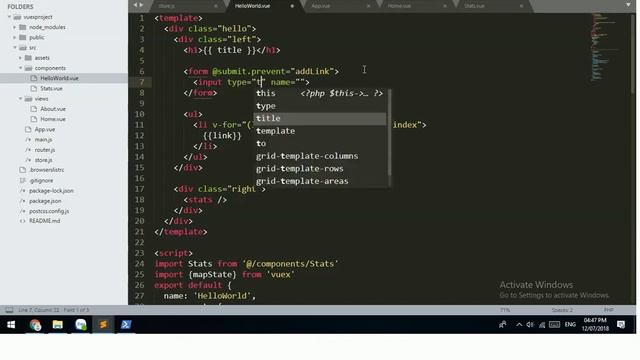Image resolution: width=640 pixels, height=360 pixels.
Task: Open README.md from the sidebar
Action: (44, 221)
